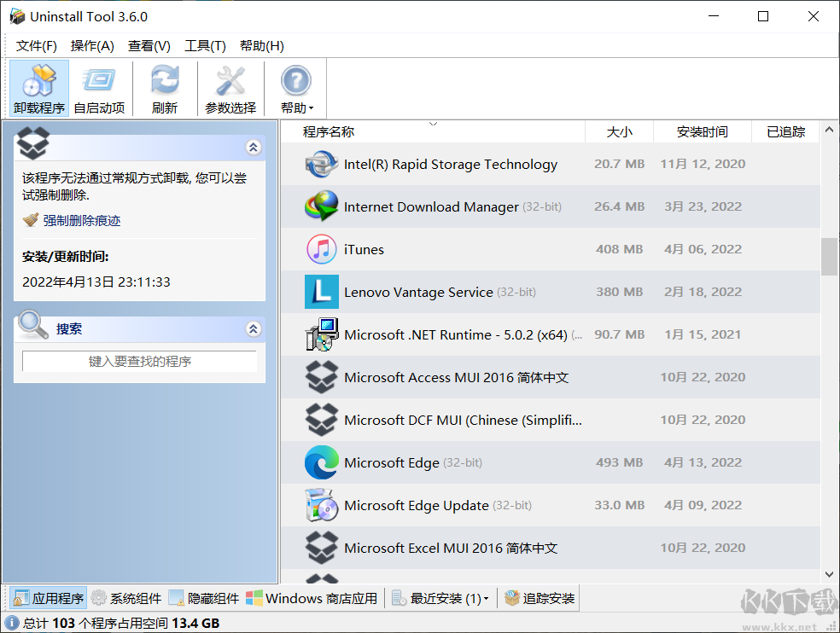Click the 刷新 refresh toolbar icon
Screen dimensions: 840x633
pyautogui.click(x=165, y=89)
